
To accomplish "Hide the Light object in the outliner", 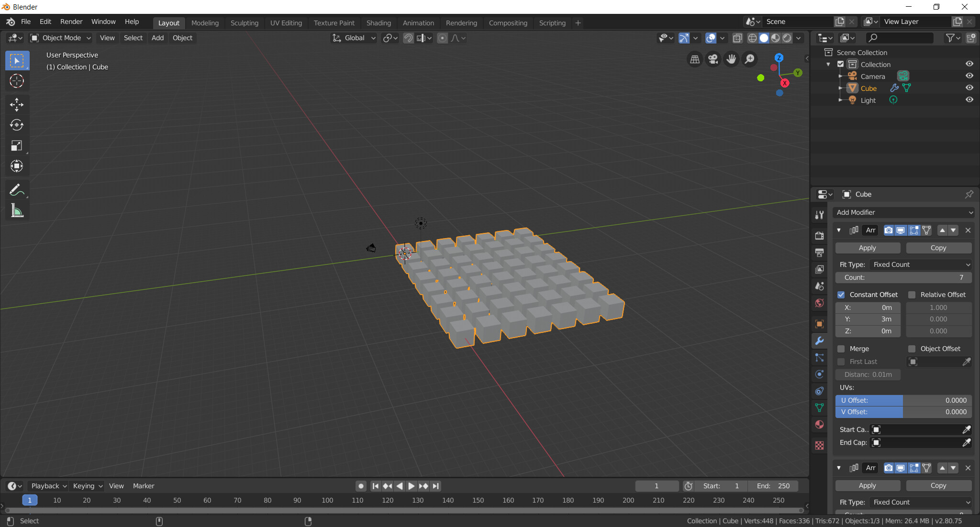I will point(969,99).
